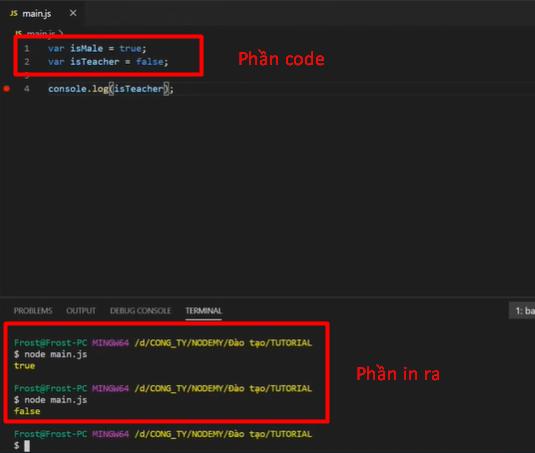Select the main.js editor tab
The width and height of the screenshot is (535, 453).
[x=41, y=13]
